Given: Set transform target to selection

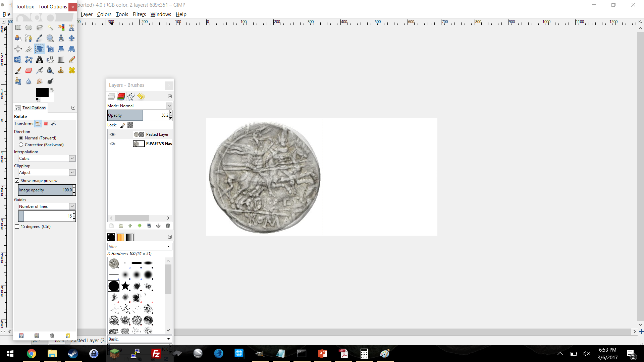Looking at the screenshot, I should click(46, 124).
